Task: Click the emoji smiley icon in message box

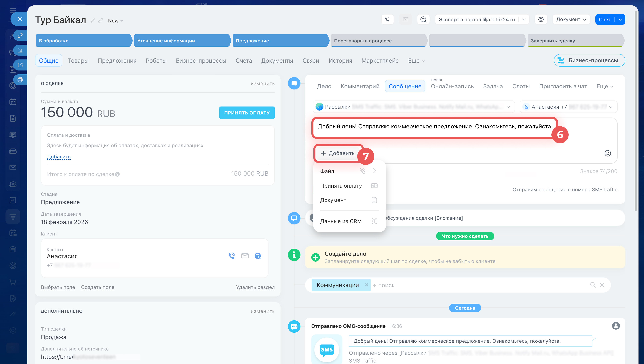Action: (x=607, y=153)
